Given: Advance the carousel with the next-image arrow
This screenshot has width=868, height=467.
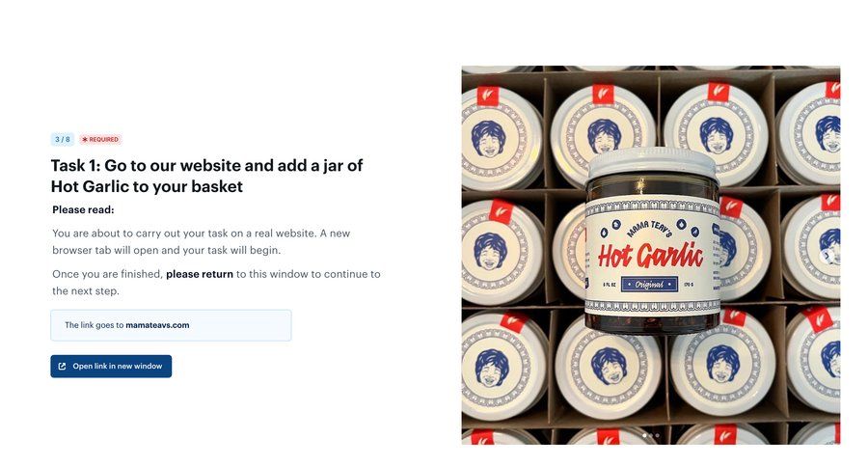Looking at the screenshot, I should tap(827, 256).
